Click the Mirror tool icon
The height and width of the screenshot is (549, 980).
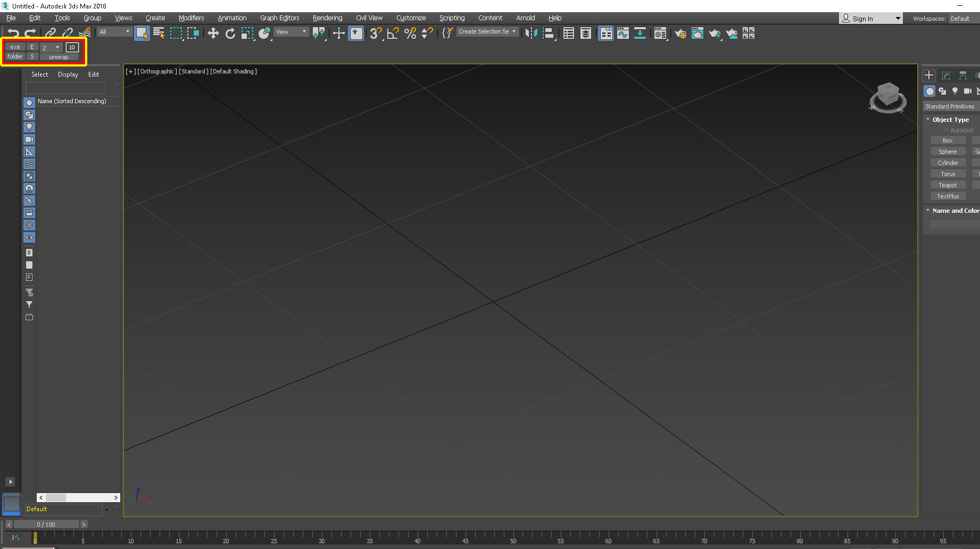[530, 34]
